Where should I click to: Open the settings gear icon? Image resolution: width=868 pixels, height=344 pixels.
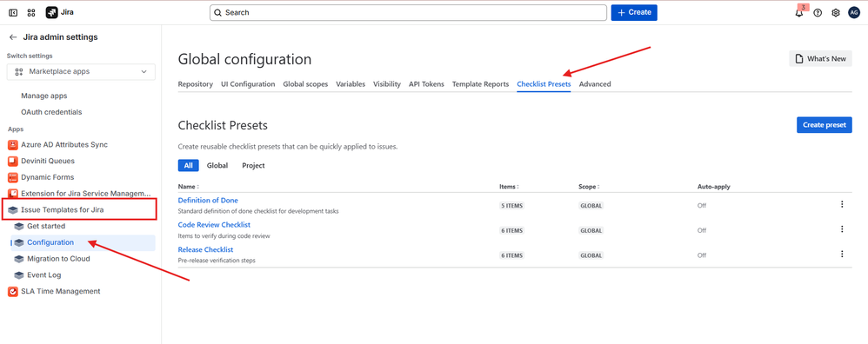(836, 13)
